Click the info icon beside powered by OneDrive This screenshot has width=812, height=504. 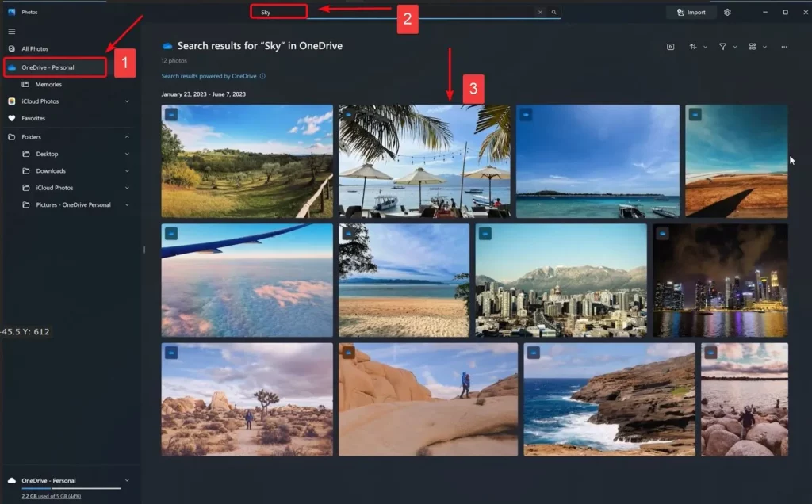(262, 76)
